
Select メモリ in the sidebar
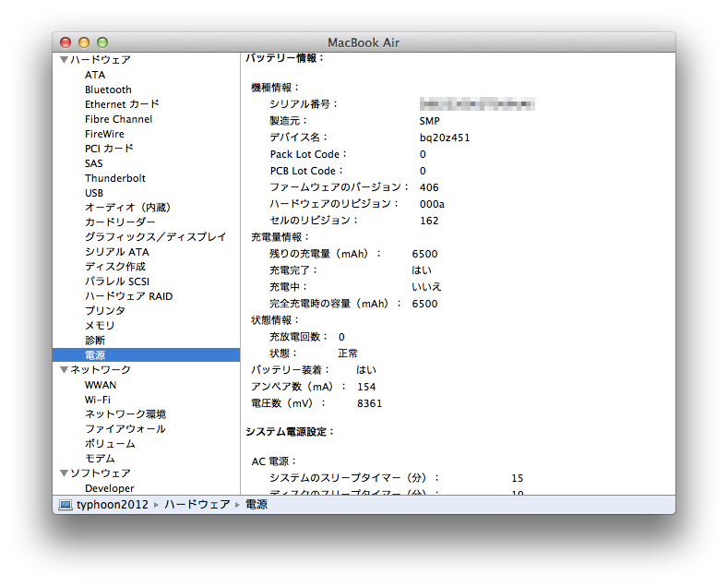pos(100,326)
